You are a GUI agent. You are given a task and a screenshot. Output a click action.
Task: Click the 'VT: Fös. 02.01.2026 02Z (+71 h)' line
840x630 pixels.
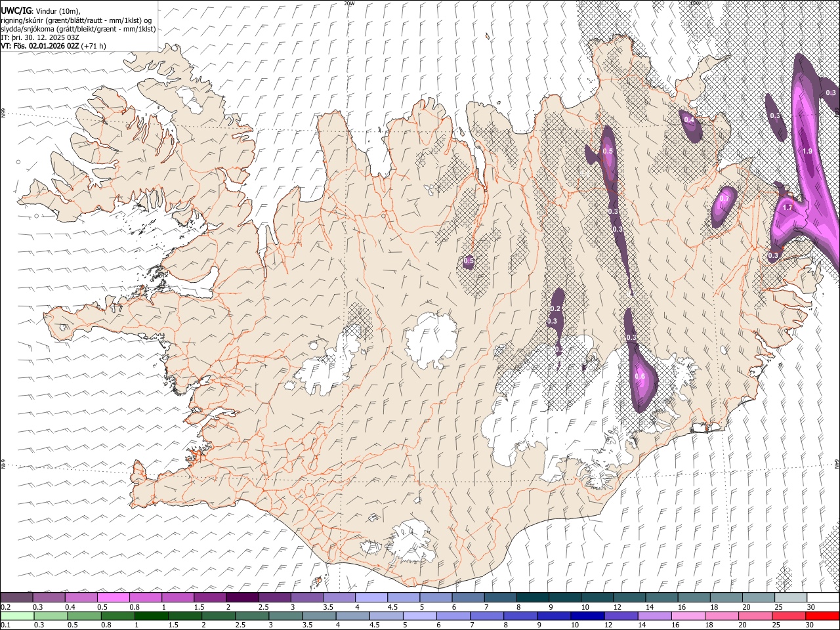pyautogui.click(x=53, y=46)
